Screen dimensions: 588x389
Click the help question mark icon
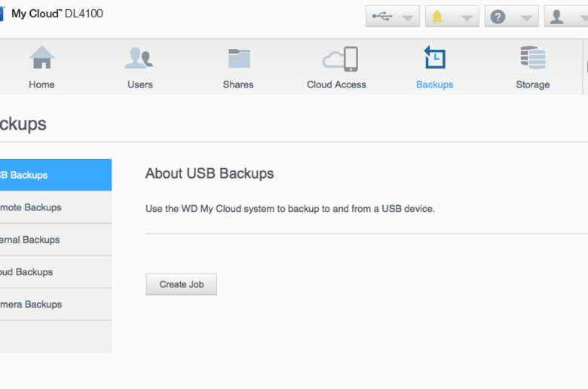498,17
